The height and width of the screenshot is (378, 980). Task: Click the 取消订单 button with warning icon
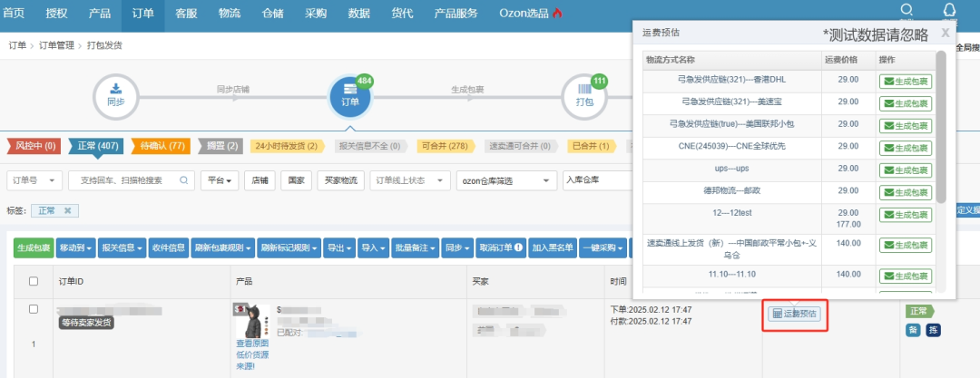point(501,247)
